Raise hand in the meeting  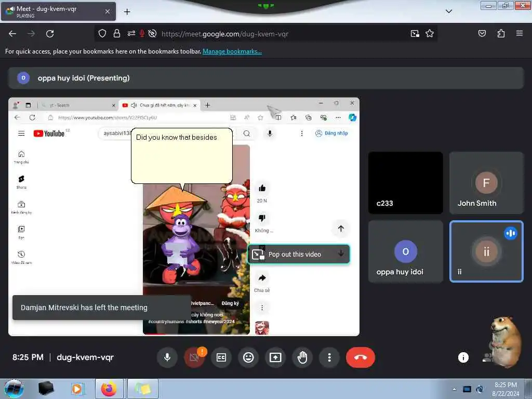[302, 357]
